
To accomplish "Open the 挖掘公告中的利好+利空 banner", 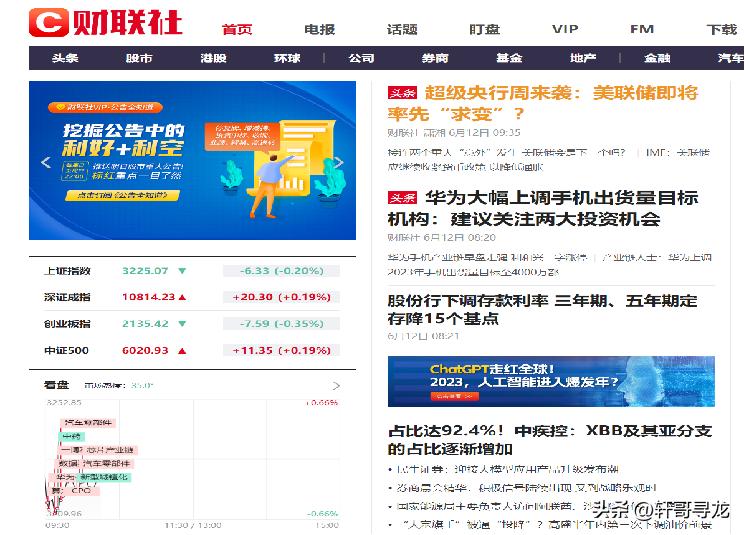I will pos(192,160).
